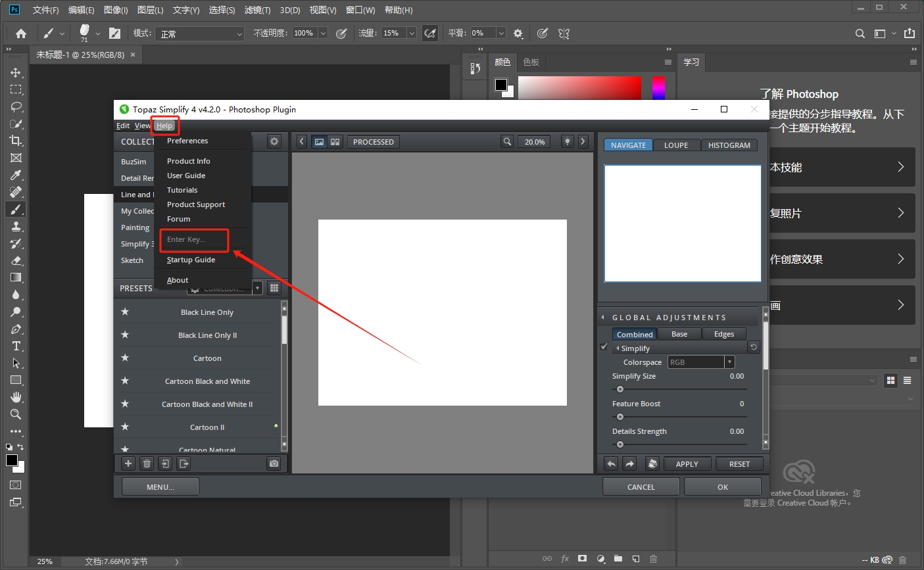Switch to the Histogram tab
924x570 pixels.
[729, 145]
